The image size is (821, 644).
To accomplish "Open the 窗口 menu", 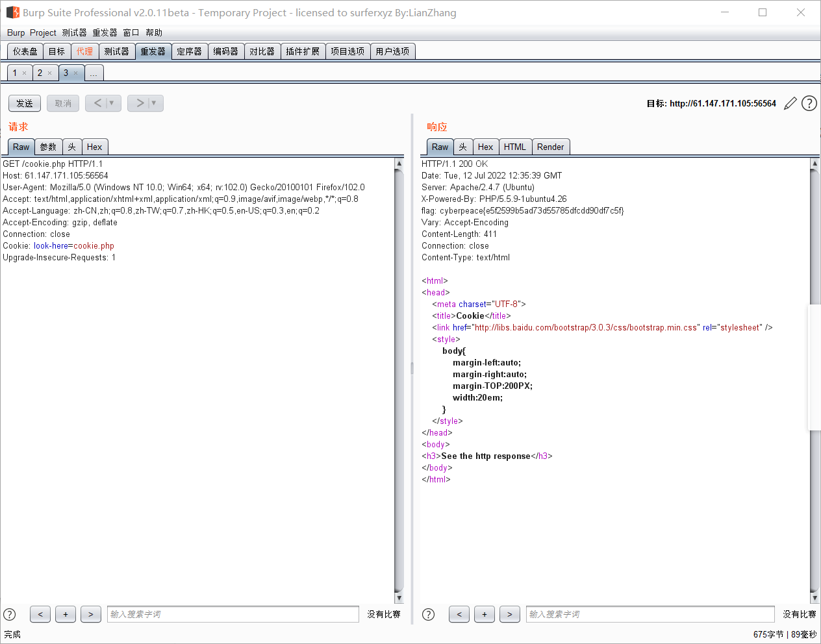I will click(x=131, y=32).
